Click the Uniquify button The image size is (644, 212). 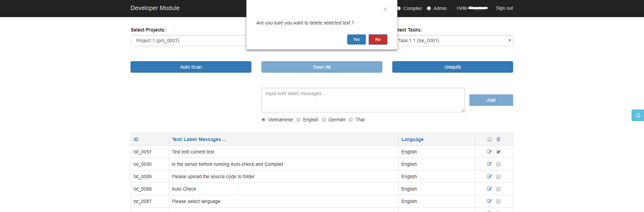pyautogui.click(x=453, y=67)
